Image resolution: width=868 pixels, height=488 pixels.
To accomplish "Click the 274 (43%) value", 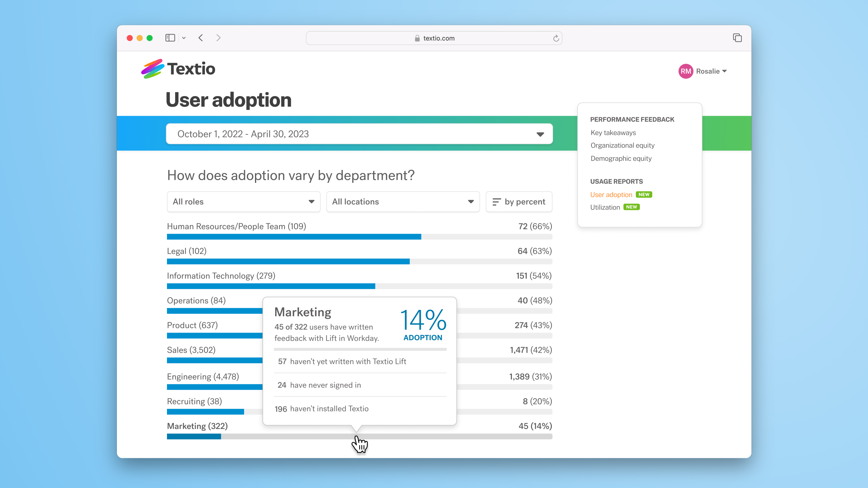I will click(x=533, y=325).
